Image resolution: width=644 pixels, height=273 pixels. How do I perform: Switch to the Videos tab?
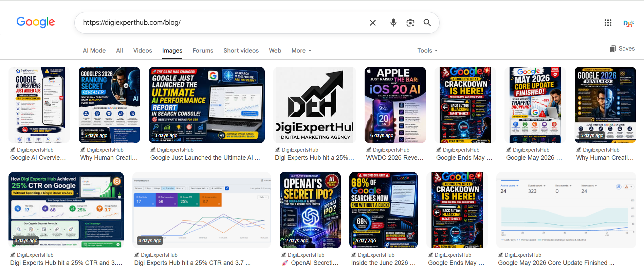pos(143,51)
